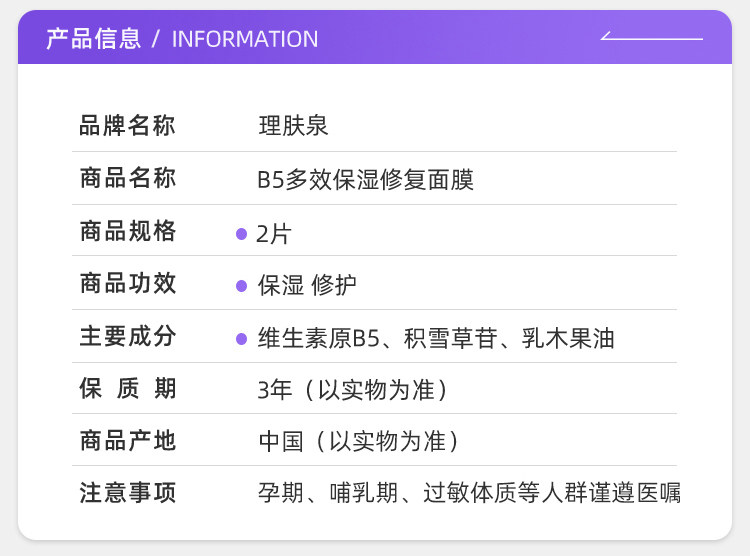Click the purple bullet beside 2片

point(241,234)
